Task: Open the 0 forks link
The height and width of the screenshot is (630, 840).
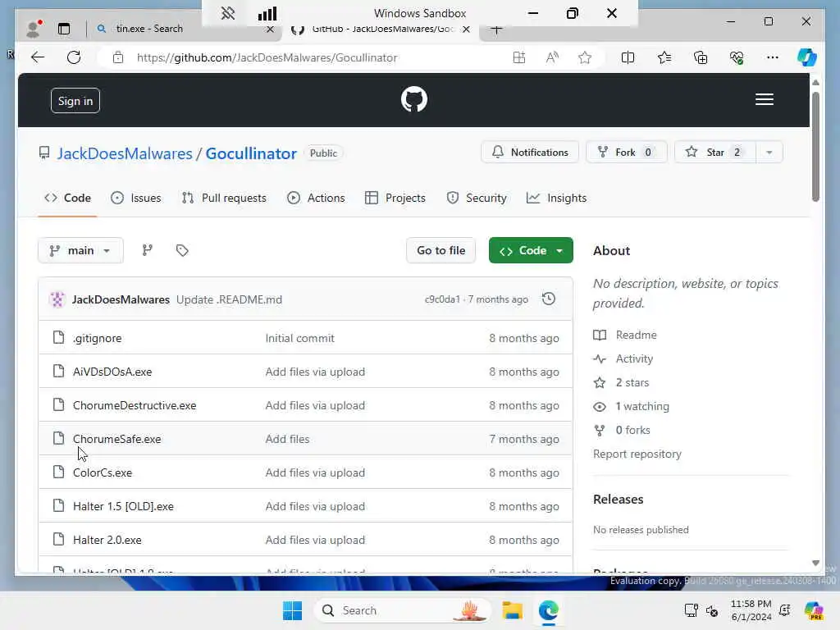Action: [622, 430]
